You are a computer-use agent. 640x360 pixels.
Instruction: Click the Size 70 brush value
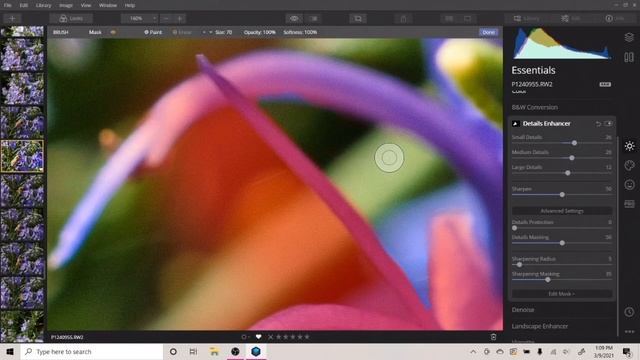[x=223, y=32]
